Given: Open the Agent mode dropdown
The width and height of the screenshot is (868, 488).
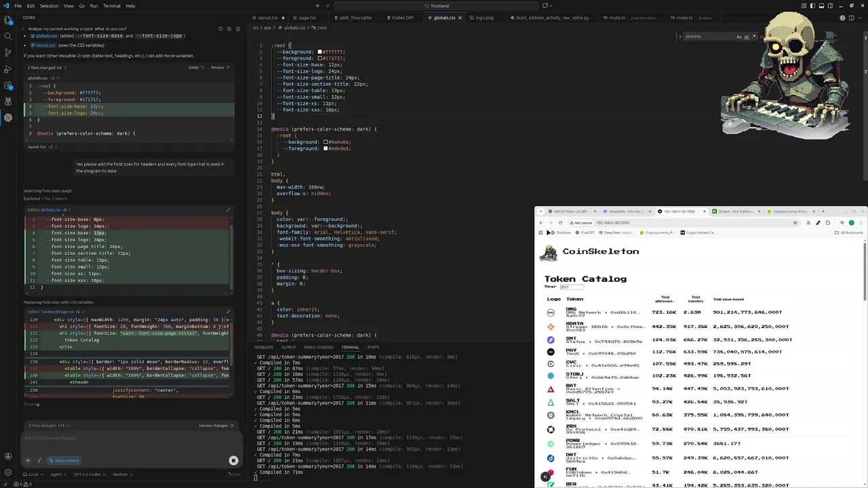Looking at the screenshot, I should pos(58,474).
